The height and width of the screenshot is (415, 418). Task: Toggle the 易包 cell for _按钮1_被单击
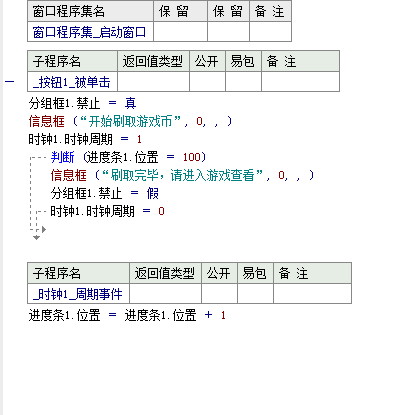(x=243, y=82)
